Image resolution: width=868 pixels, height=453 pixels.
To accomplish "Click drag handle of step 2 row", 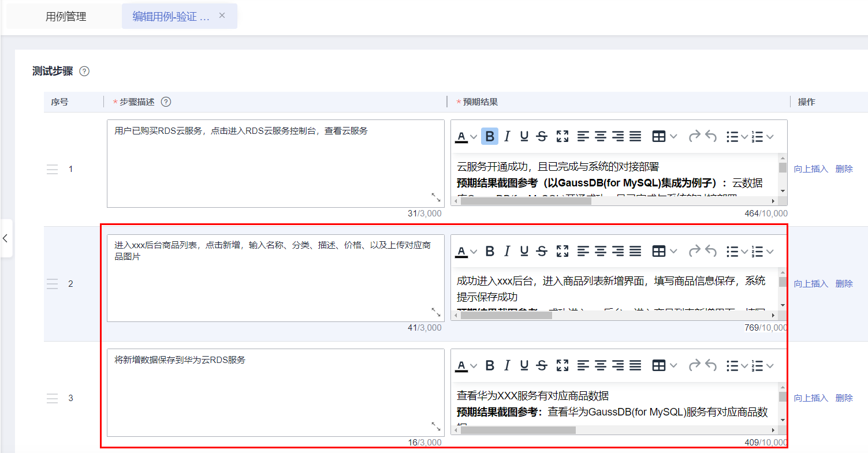I will click(53, 284).
